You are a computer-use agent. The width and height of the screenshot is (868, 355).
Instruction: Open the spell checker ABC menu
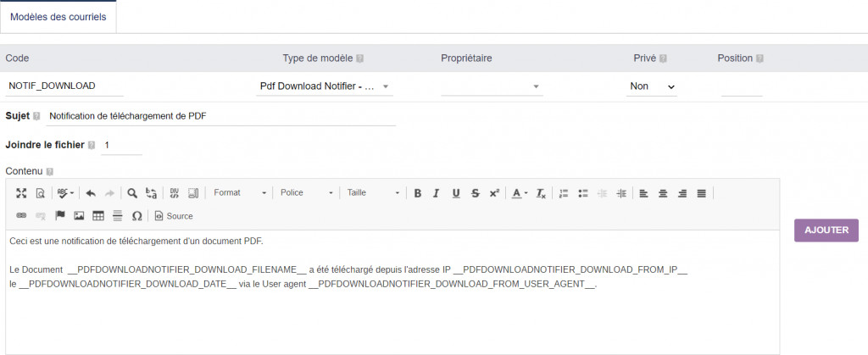(x=65, y=193)
